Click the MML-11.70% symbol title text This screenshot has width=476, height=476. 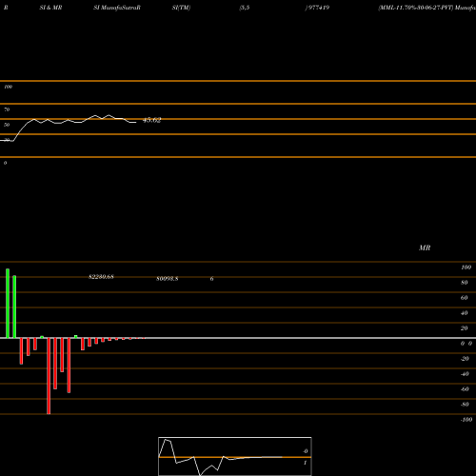(426, 8)
